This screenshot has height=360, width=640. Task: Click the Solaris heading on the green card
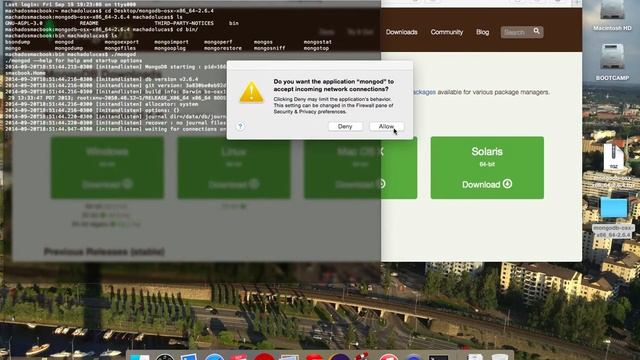coord(487,151)
